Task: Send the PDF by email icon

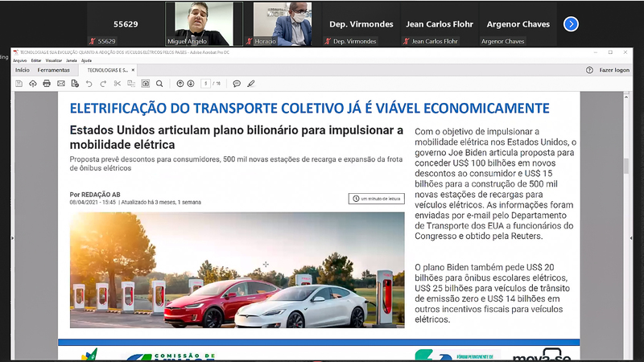Action: tap(61, 83)
